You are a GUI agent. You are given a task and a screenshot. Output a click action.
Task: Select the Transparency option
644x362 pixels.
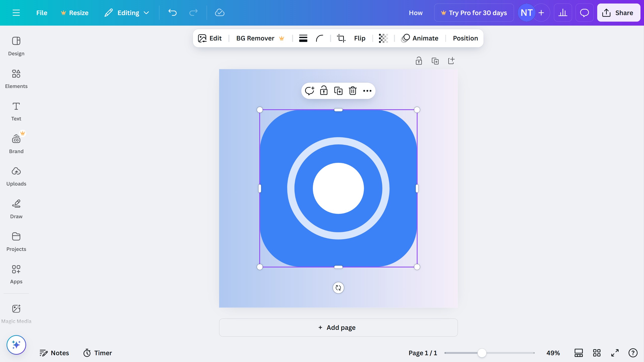click(x=383, y=38)
